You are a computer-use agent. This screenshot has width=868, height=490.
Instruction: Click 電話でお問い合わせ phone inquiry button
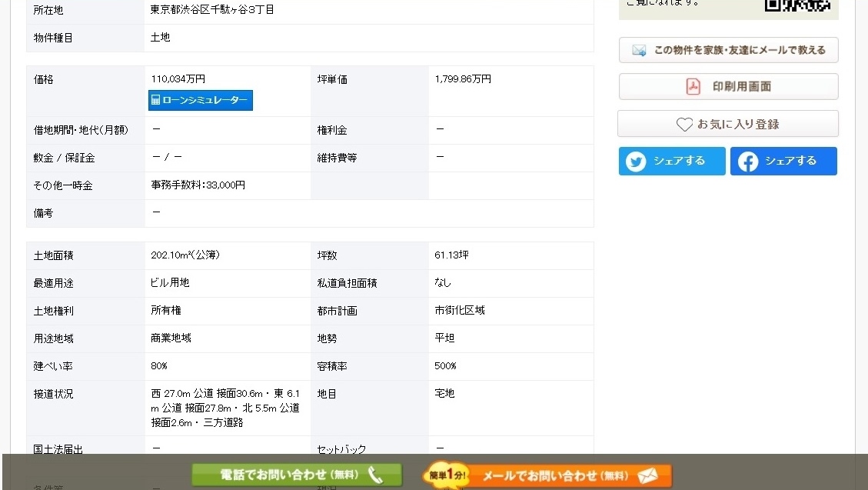[297, 475]
